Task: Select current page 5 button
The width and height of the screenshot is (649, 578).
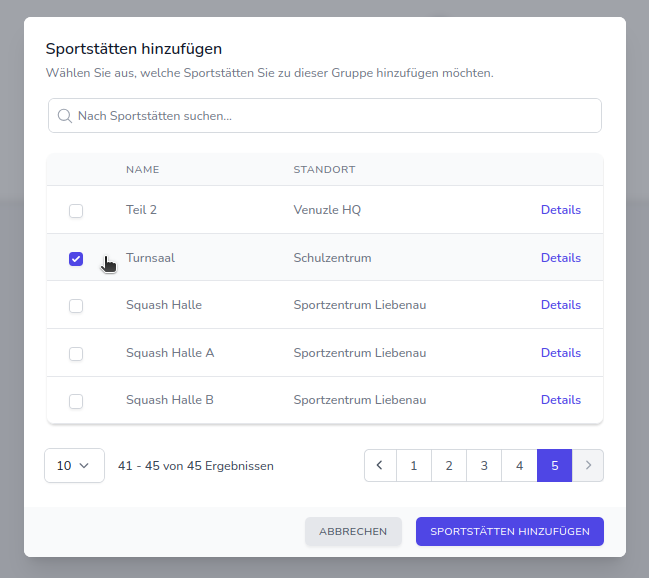Action: (554, 465)
